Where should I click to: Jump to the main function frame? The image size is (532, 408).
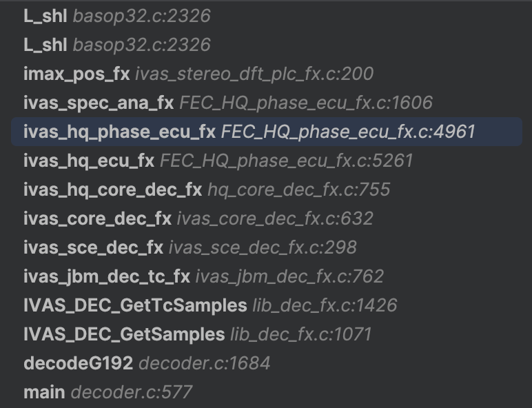click(44, 392)
